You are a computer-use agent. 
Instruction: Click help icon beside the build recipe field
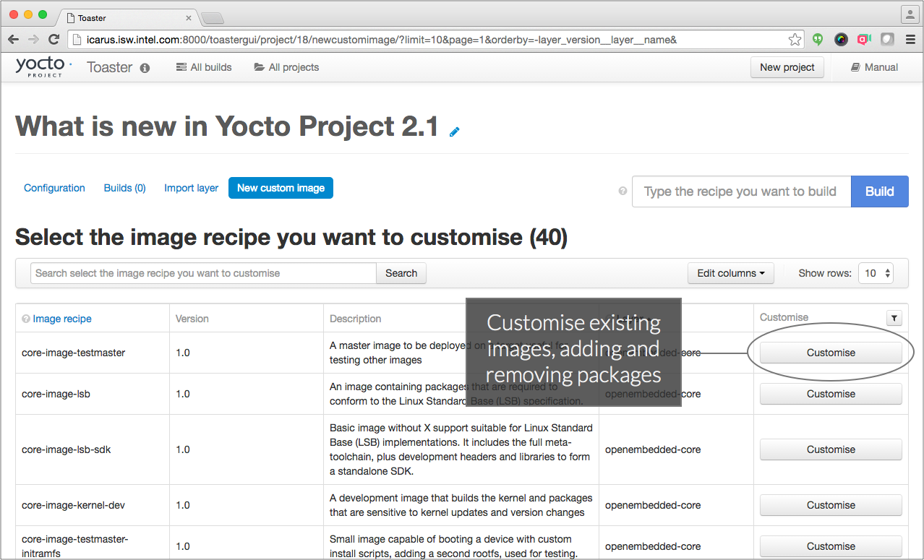(623, 191)
